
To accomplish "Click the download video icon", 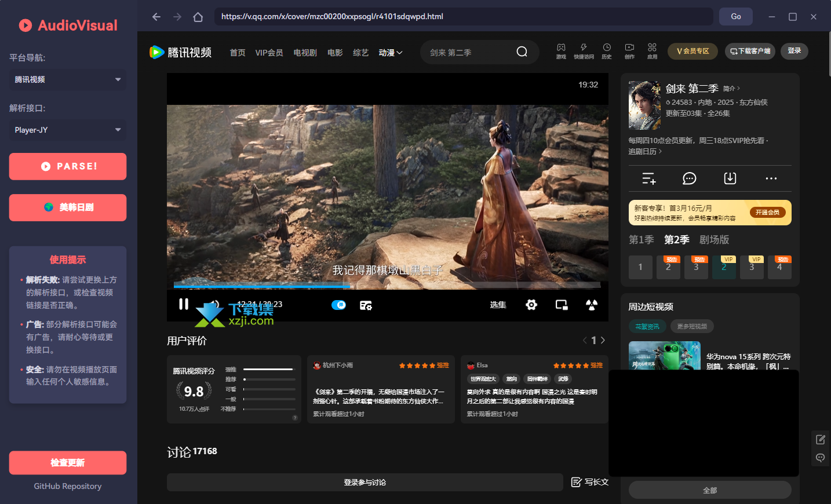I will point(730,178).
